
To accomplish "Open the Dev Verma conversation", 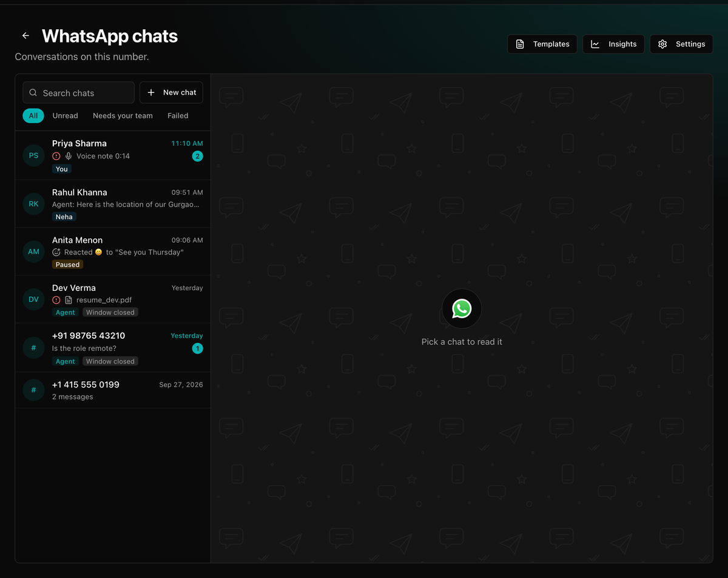I will [113, 299].
